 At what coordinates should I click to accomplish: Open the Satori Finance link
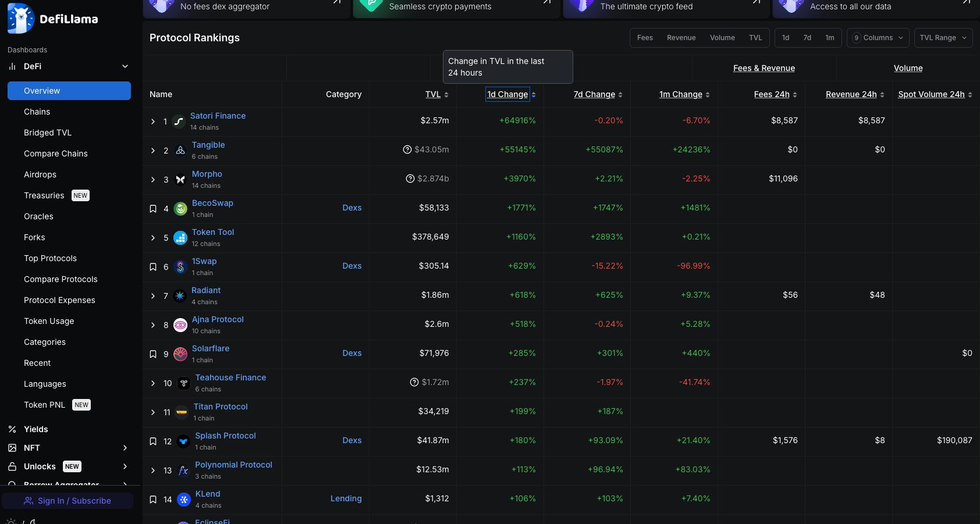click(218, 116)
